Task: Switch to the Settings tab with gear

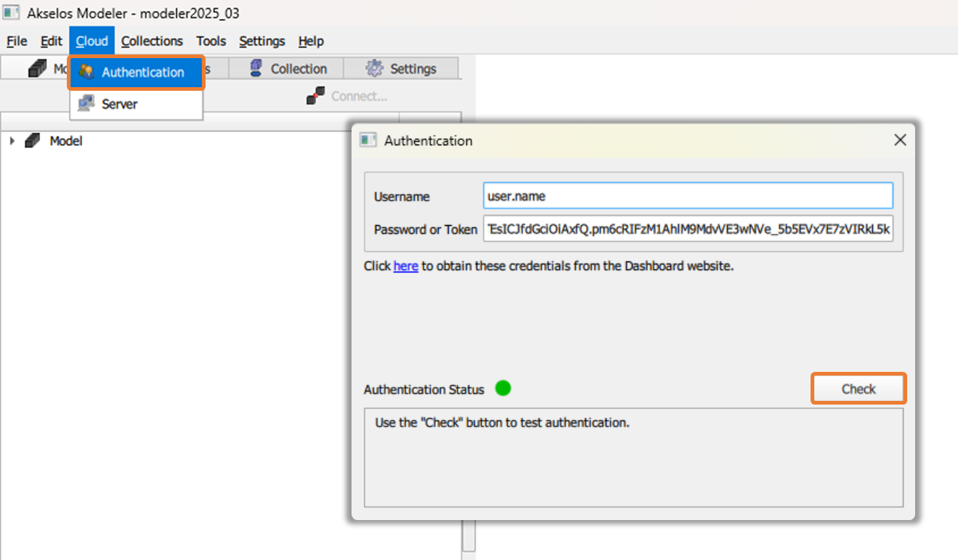Action: (402, 69)
